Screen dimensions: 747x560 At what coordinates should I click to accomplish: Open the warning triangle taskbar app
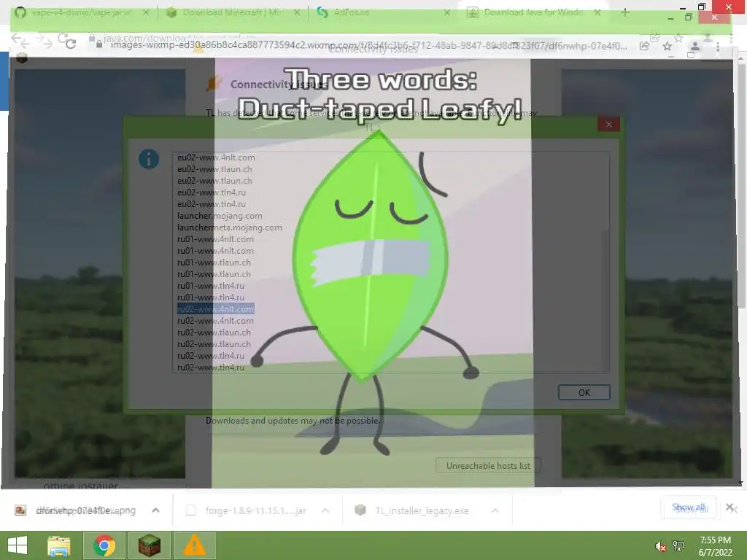tap(194, 545)
